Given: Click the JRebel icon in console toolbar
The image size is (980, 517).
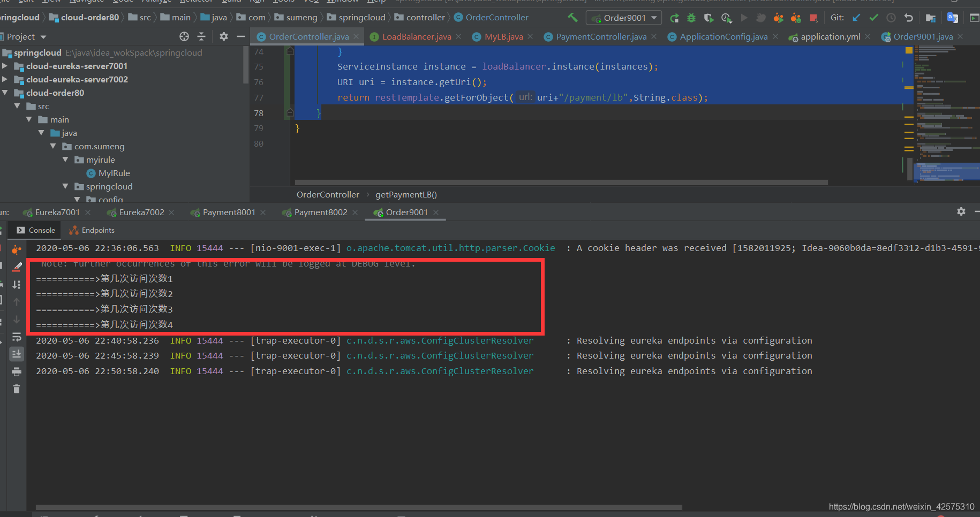Looking at the screenshot, I should 17,249.
